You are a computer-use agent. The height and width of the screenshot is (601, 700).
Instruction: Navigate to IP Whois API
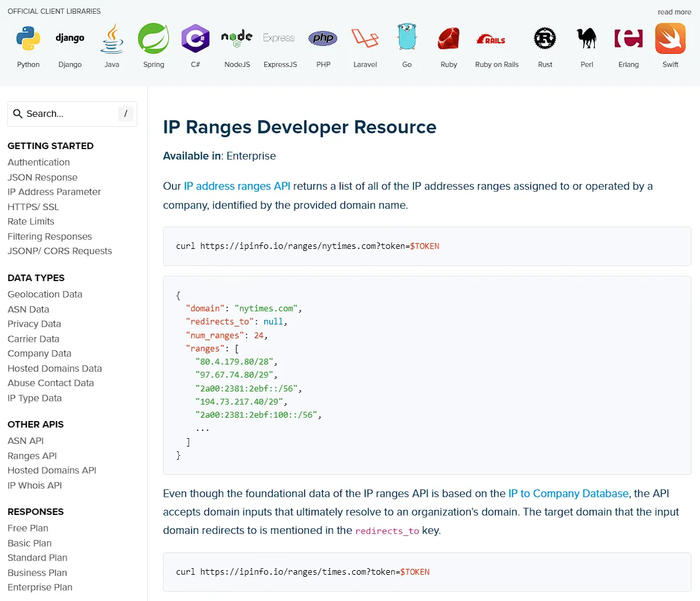pyautogui.click(x=35, y=485)
